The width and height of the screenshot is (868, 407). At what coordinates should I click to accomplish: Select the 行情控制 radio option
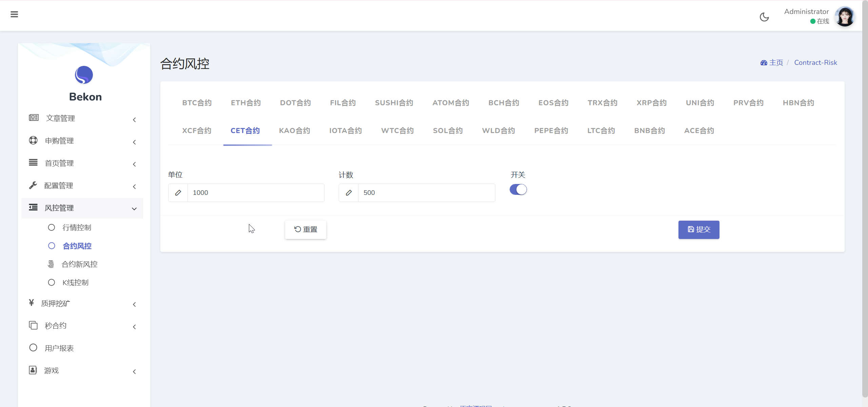(x=52, y=227)
